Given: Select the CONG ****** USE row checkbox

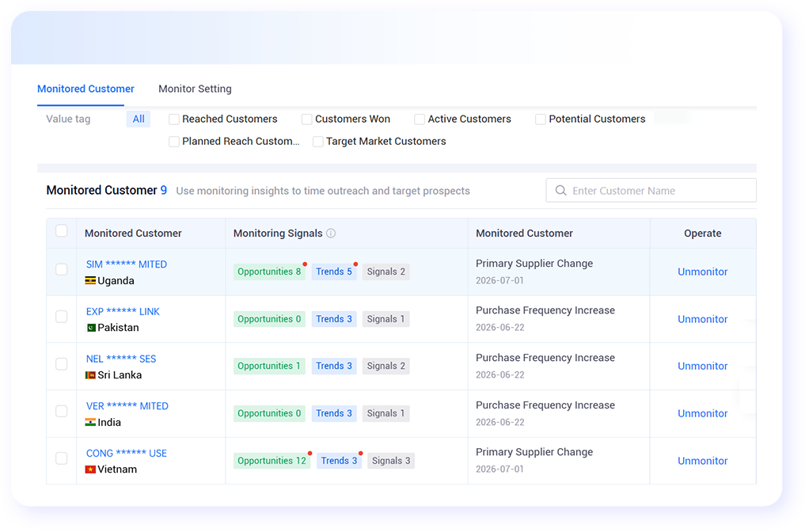Looking at the screenshot, I should [62, 458].
